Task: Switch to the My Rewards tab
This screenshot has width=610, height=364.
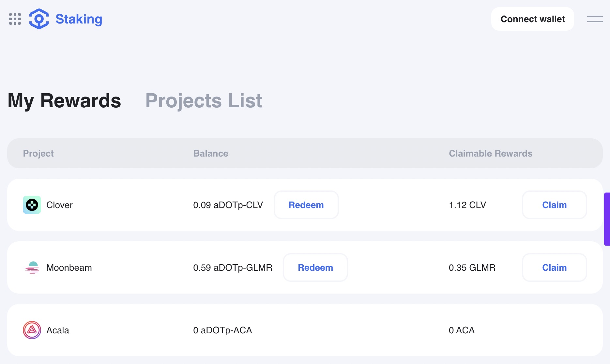Action: (64, 101)
